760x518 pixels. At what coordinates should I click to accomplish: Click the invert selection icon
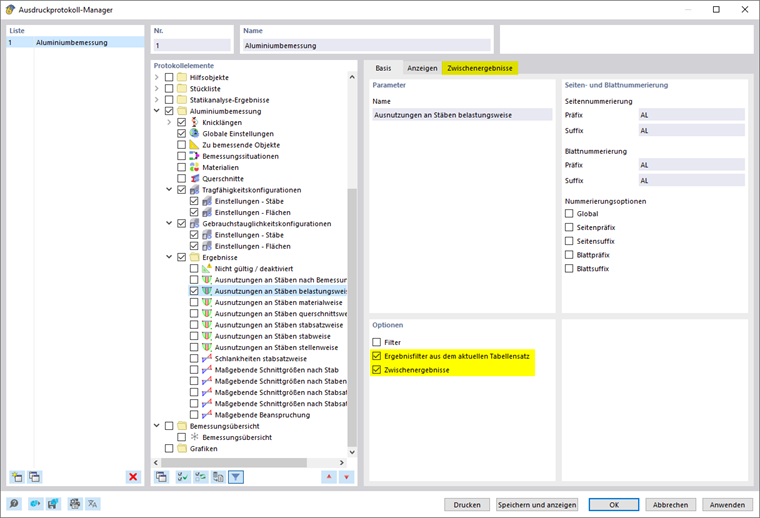pos(201,477)
